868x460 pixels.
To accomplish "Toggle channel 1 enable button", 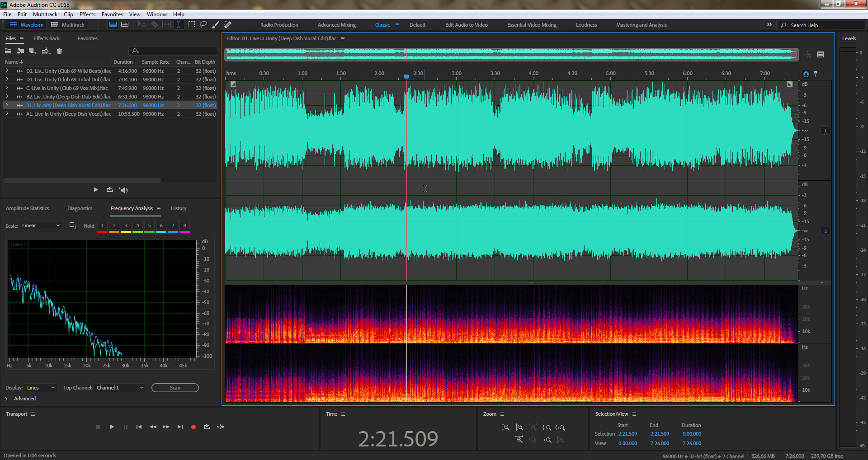I will point(826,131).
